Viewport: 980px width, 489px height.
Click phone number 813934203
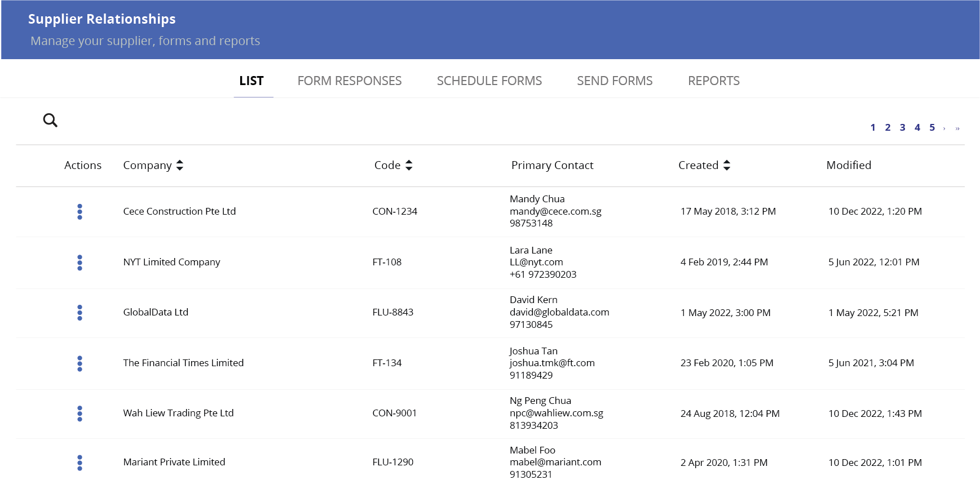[x=534, y=425]
